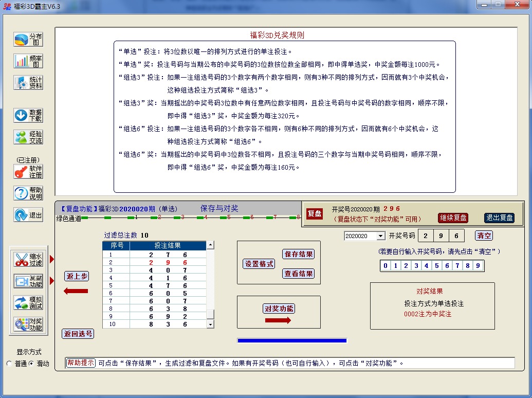Open the 分布图 distribution chart icon
Screen dimensions: 532x398
(x=28, y=40)
